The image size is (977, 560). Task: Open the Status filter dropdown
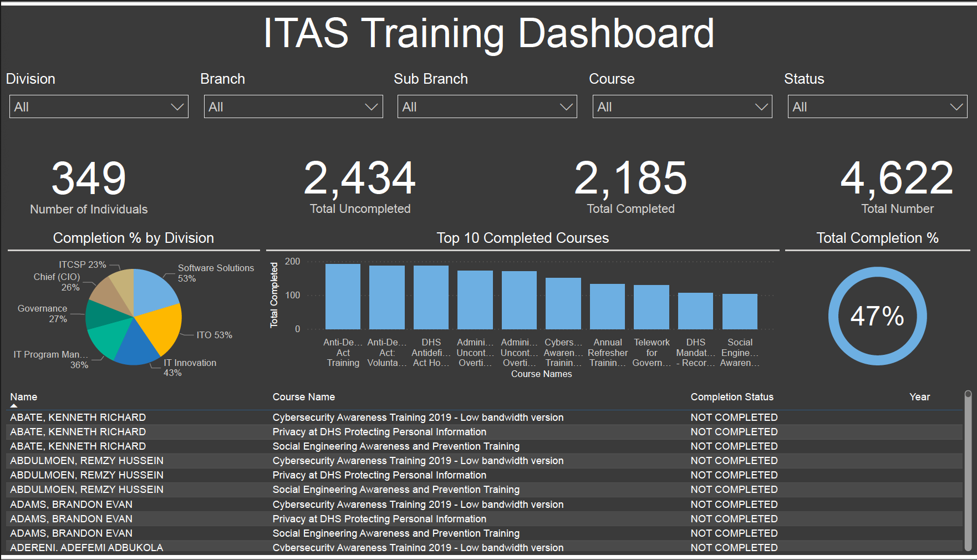pos(878,106)
